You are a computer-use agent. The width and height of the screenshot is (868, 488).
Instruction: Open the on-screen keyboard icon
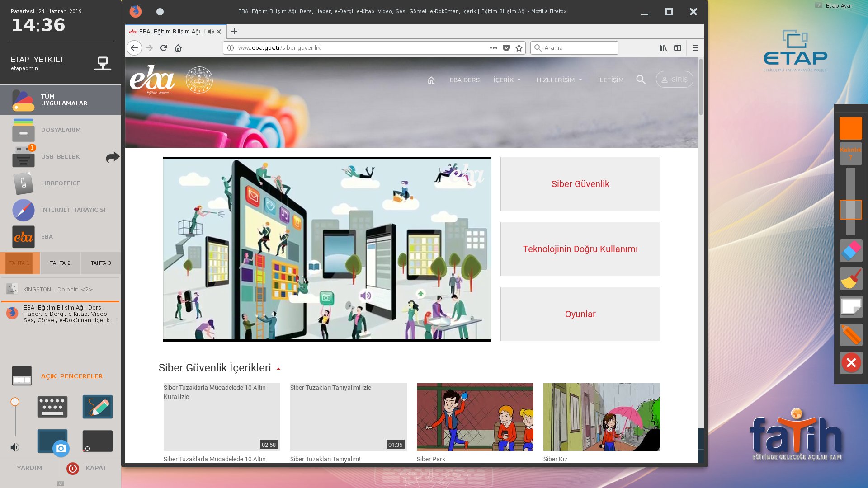click(x=52, y=407)
